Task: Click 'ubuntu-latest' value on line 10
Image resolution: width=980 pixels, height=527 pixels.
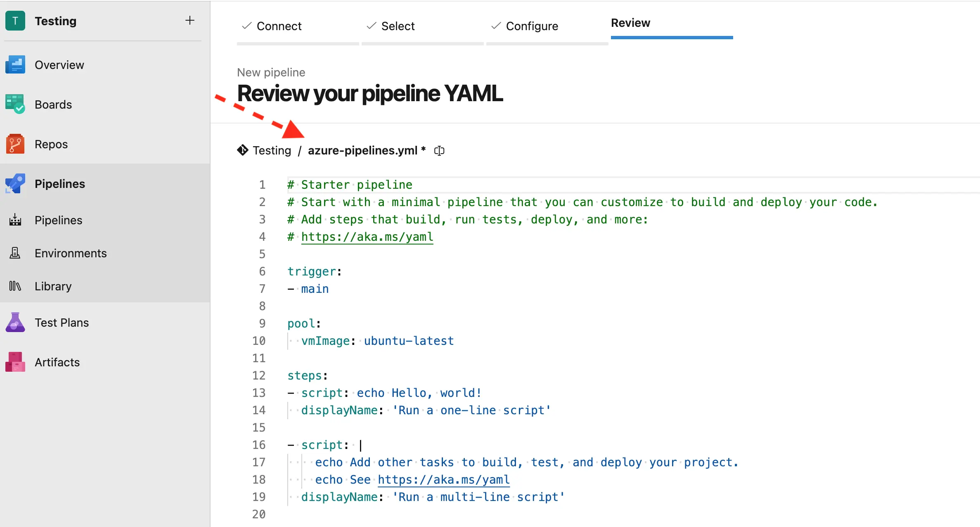Action: (409, 341)
